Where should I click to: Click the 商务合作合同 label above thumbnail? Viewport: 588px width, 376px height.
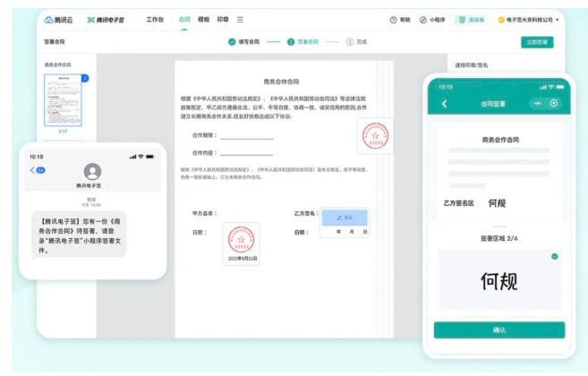(x=58, y=65)
